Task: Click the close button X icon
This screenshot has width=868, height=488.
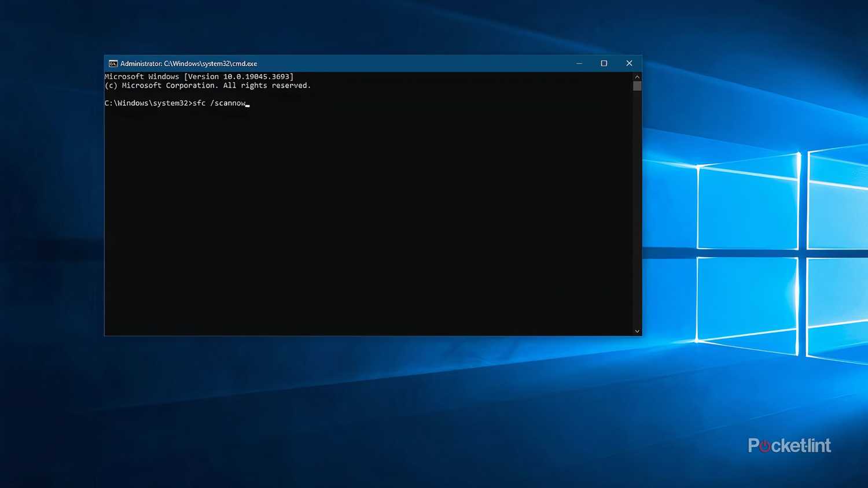Action: (x=629, y=63)
